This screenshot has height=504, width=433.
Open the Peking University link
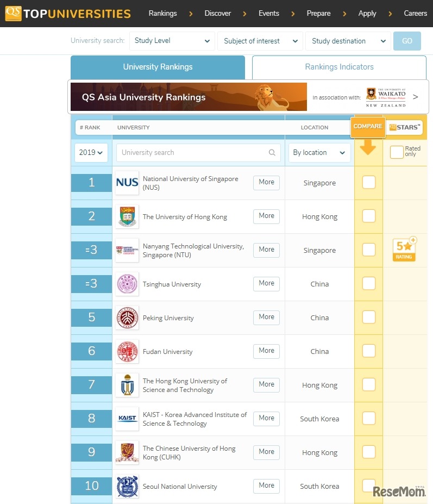[168, 318]
